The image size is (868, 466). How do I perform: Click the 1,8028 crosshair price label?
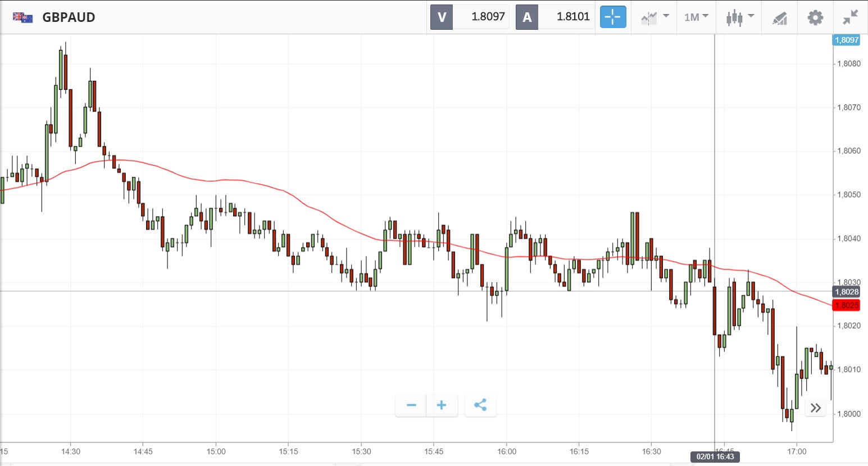[847, 292]
